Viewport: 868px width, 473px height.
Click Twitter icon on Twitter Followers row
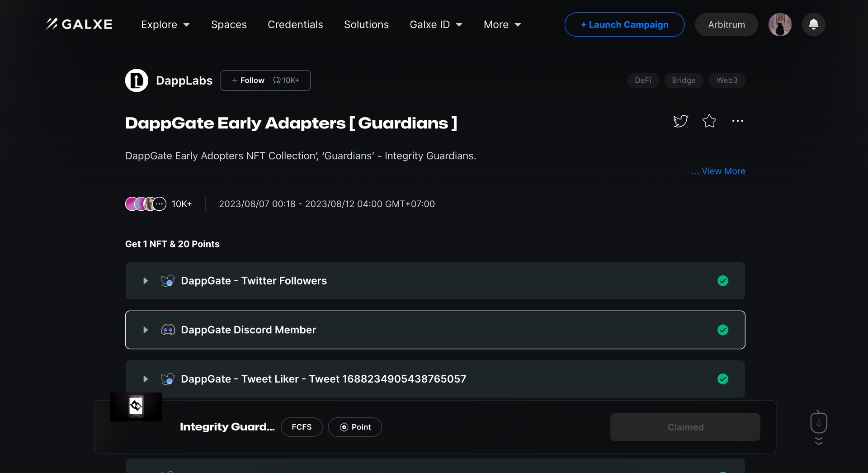[168, 281]
